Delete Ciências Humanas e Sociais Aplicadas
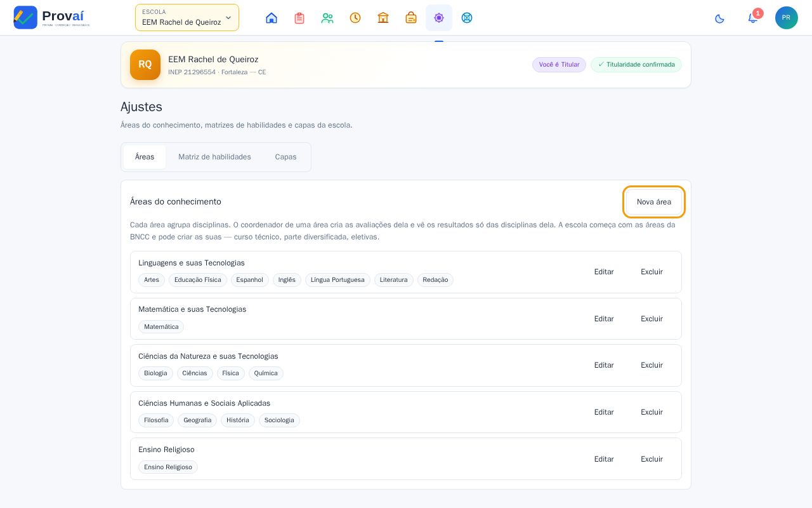The width and height of the screenshot is (812, 508). [x=652, y=412]
